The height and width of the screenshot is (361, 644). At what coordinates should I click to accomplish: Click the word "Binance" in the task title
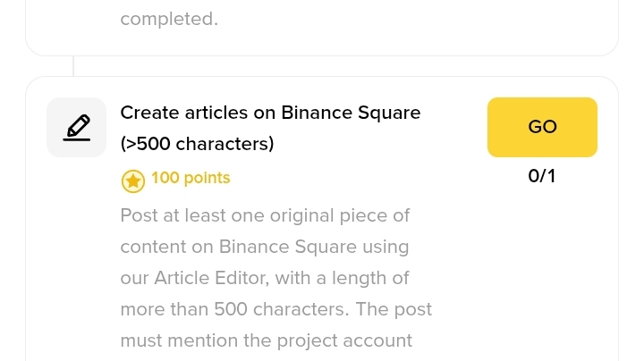[316, 113]
